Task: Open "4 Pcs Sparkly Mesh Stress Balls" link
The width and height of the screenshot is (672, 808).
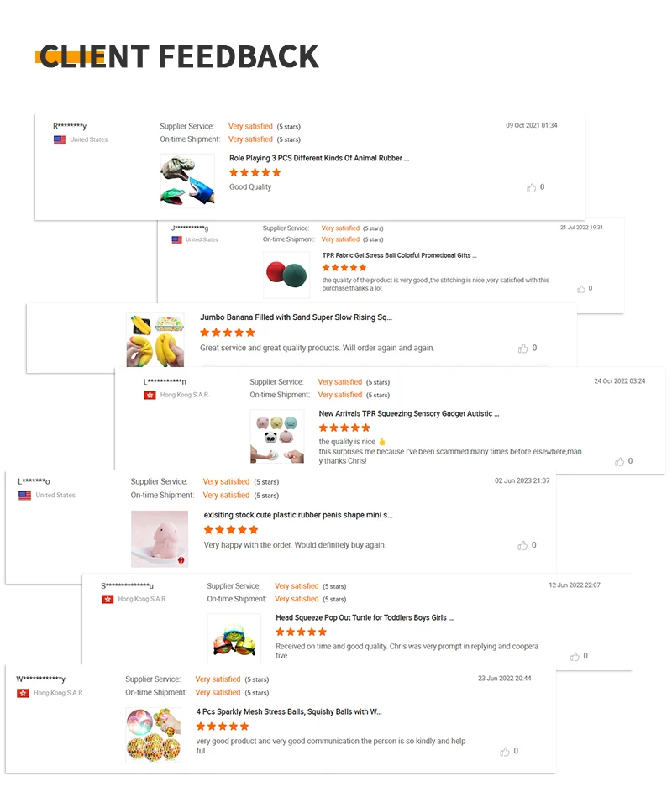Action: 289,711
